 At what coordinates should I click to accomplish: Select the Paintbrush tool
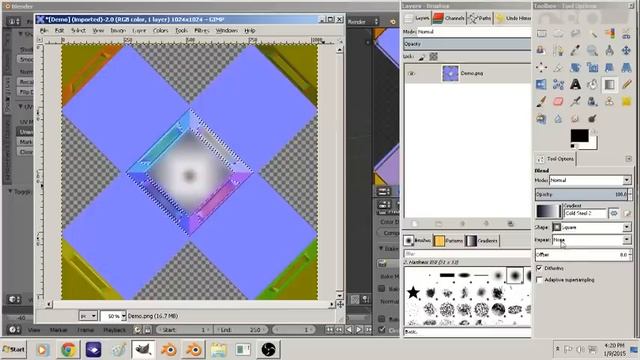pyautogui.click(x=542, y=102)
